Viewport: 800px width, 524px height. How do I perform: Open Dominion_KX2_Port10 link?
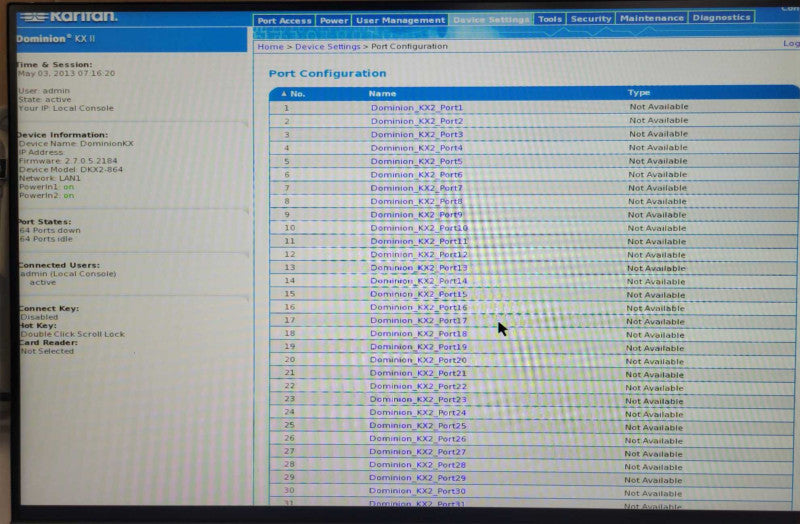[419, 228]
